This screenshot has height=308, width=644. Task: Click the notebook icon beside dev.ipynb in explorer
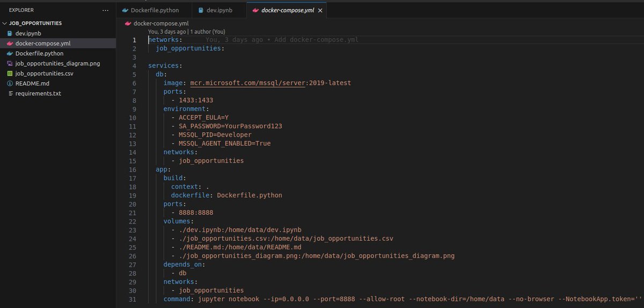pos(10,33)
